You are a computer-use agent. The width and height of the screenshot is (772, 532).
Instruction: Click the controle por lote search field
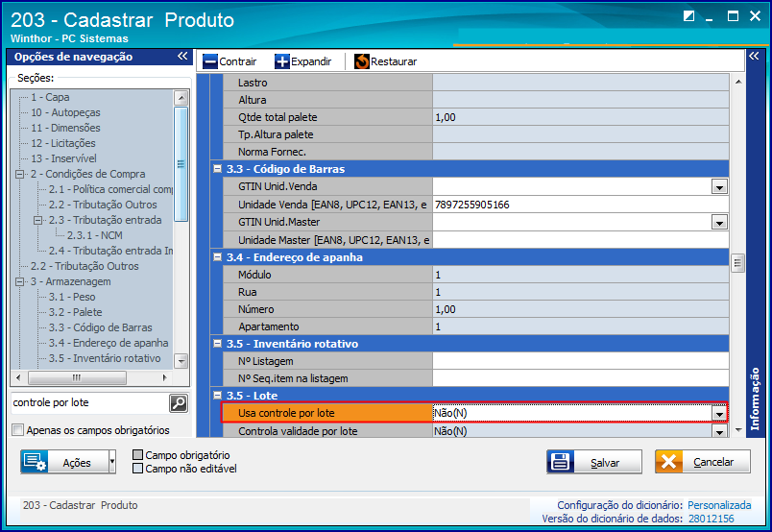point(89,403)
